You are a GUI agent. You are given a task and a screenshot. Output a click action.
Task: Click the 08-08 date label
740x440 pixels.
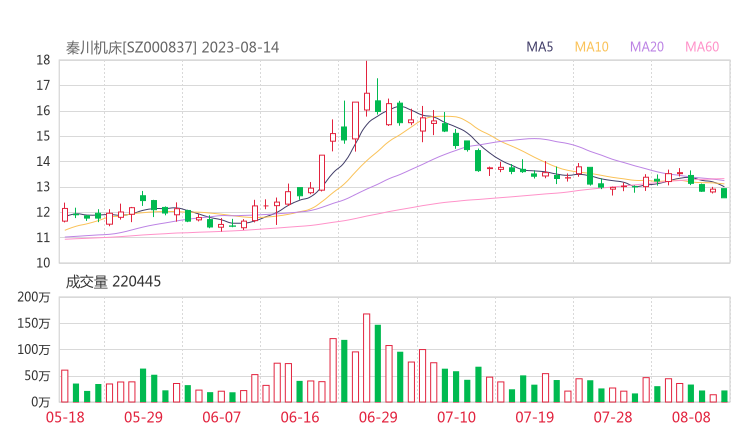click(691, 417)
